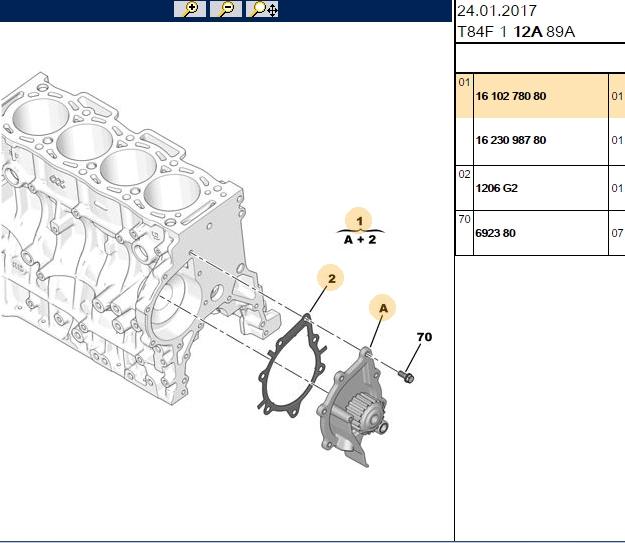Click quantity 07 in the 6923 80 row

[x=617, y=233]
